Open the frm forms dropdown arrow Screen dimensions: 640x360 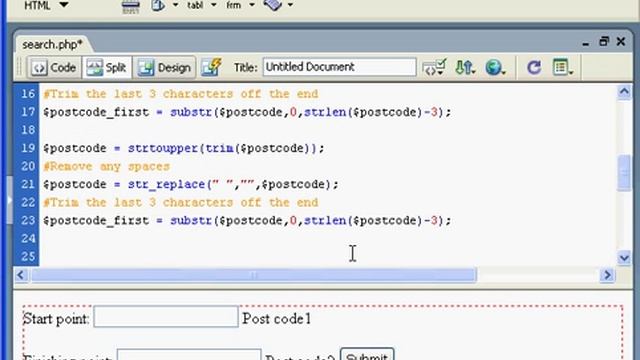[x=252, y=5]
